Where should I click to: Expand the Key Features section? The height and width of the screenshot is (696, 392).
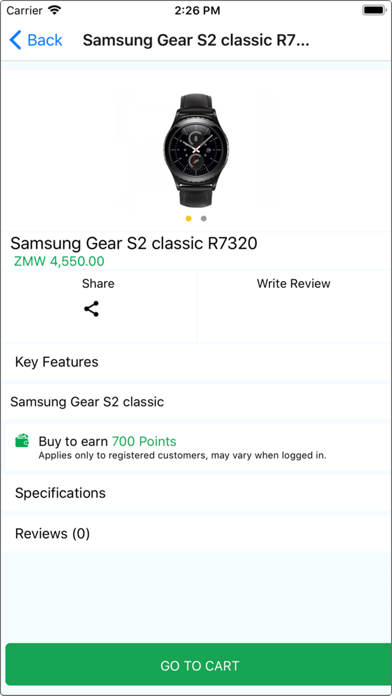[x=196, y=362]
